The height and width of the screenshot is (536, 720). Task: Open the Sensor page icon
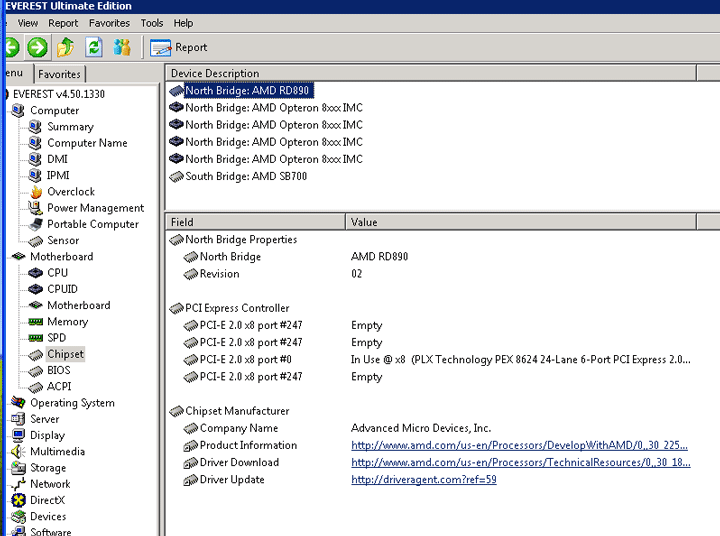35,241
